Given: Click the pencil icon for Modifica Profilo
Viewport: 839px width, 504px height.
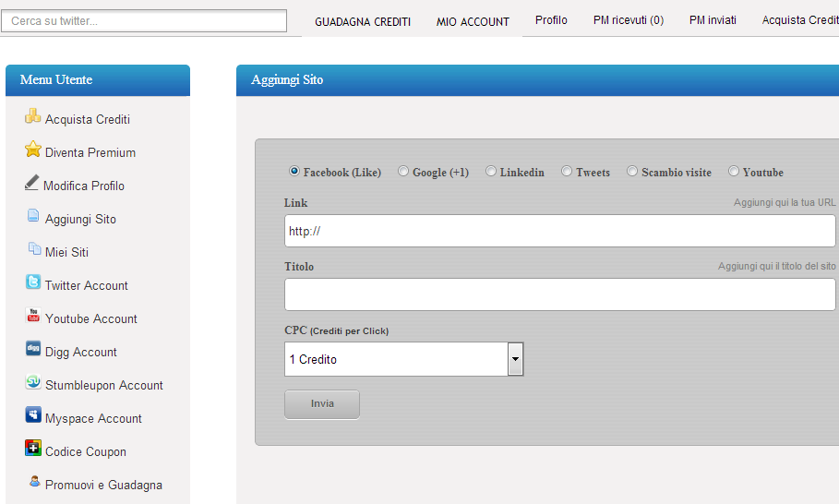Looking at the screenshot, I should pos(31,183).
